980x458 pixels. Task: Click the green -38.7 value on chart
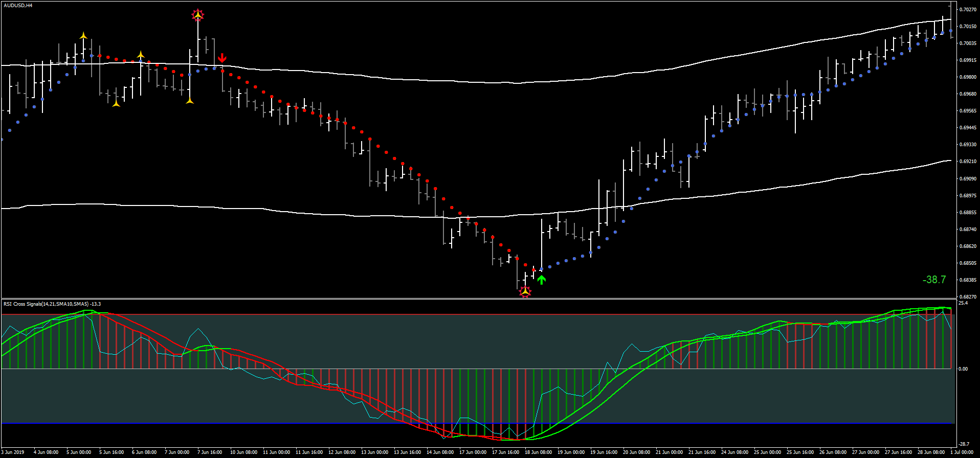click(x=934, y=280)
